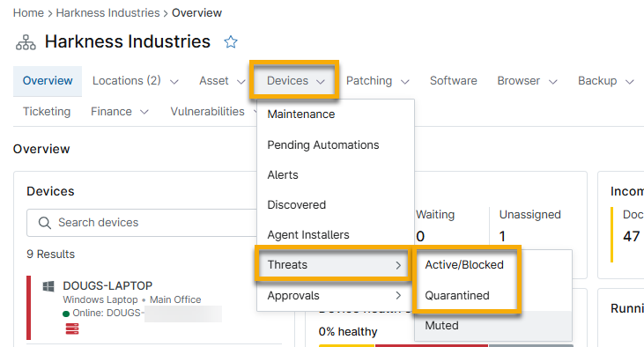The width and height of the screenshot is (644, 347).
Task: Select Muted in Threats submenu
Action: click(492, 326)
